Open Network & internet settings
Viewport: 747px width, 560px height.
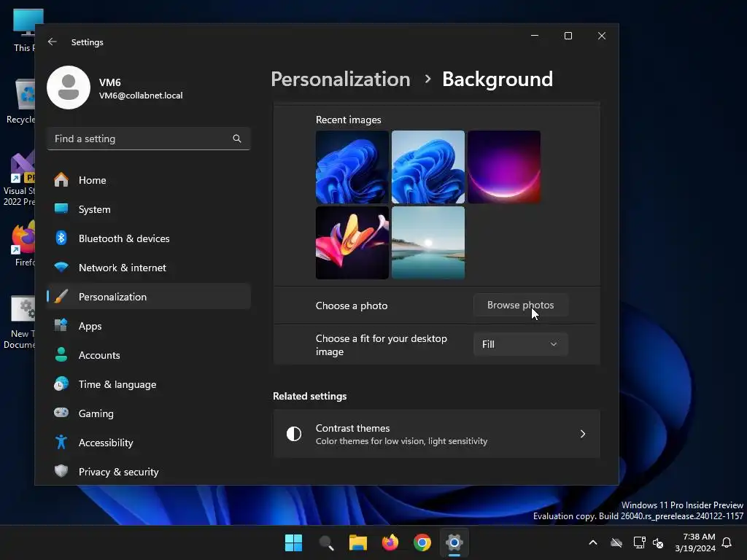pyautogui.click(x=149, y=268)
